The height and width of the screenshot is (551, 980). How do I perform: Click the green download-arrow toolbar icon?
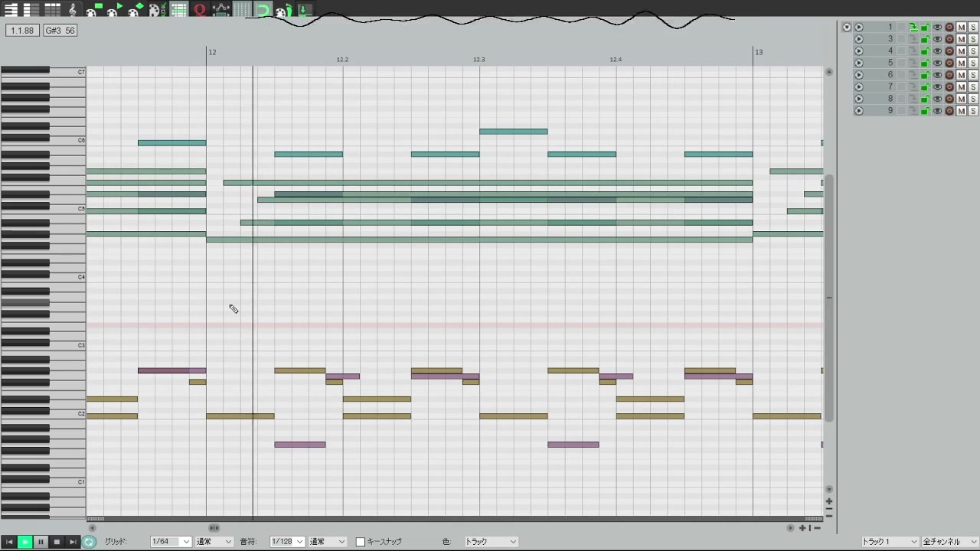click(304, 10)
